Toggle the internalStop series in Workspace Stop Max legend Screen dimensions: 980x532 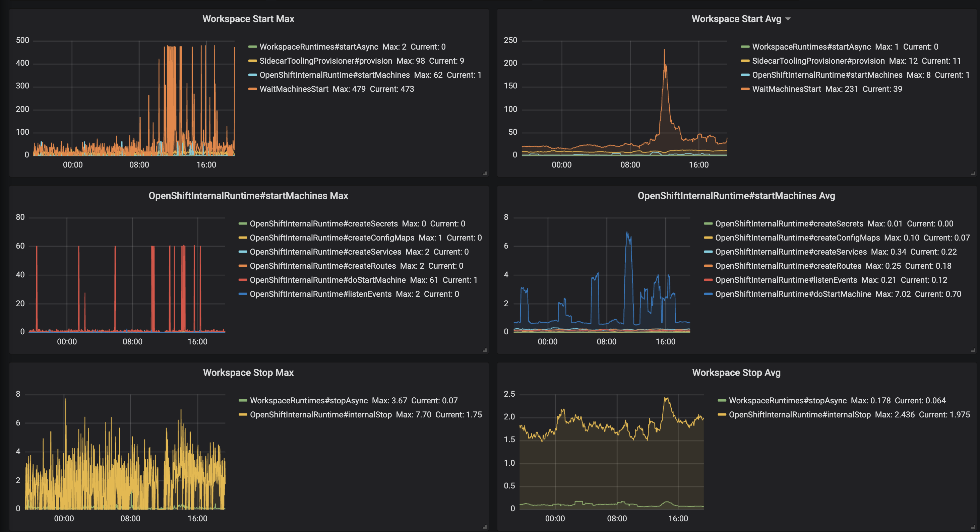pyautogui.click(x=320, y=414)
